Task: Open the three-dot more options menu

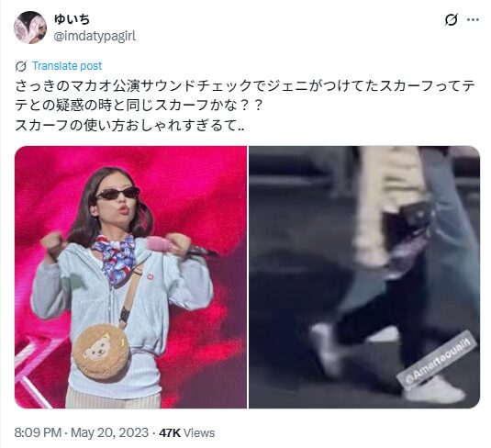Action: (474, 19)
